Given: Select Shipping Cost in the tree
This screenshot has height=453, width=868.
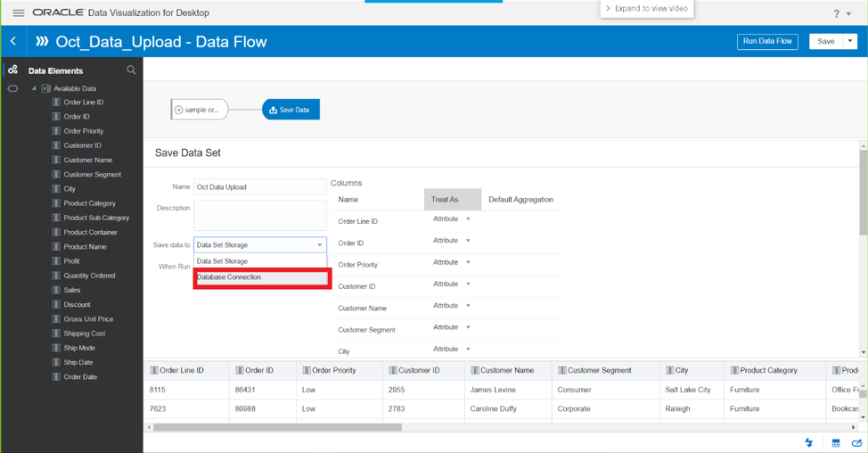Looking at the screenshot, I should coord(84,334).
